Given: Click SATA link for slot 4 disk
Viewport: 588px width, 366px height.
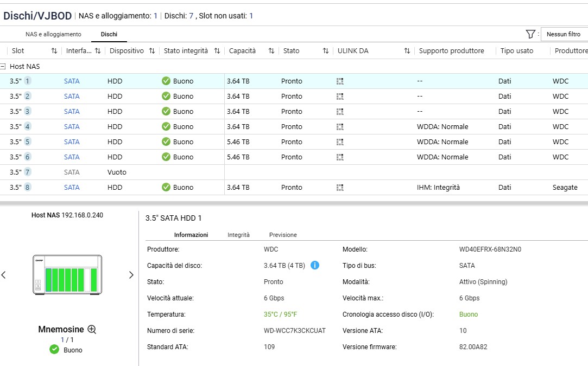Looking at the screenshot, I should point(72,127).
